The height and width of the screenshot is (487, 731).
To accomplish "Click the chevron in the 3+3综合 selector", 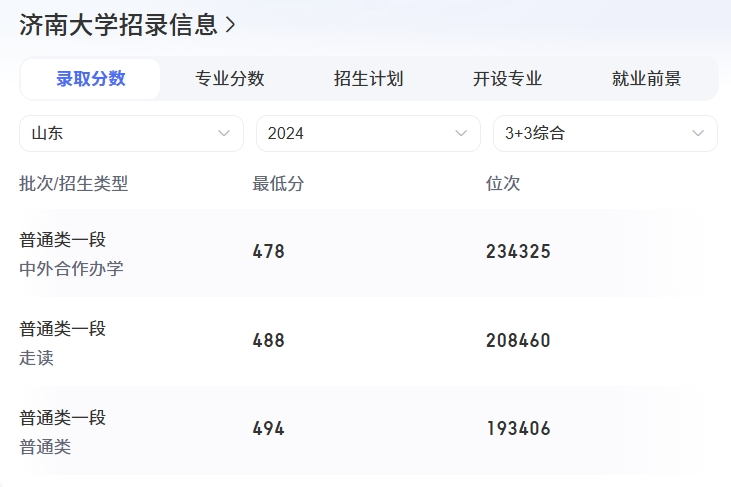I will coord(698,133).
